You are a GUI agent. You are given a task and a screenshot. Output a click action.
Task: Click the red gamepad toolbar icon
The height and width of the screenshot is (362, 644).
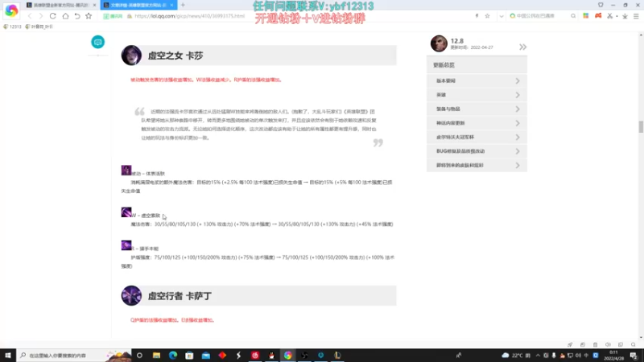click(x=598, y=16)
